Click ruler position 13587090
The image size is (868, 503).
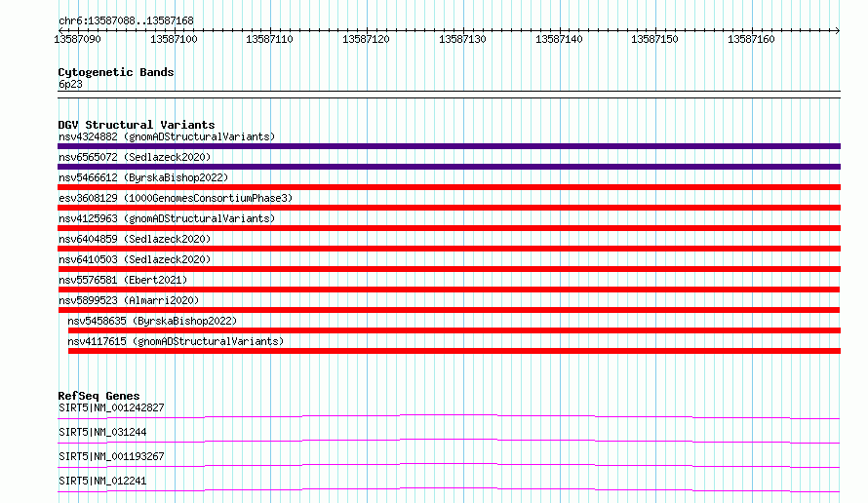tap(77, 39)
